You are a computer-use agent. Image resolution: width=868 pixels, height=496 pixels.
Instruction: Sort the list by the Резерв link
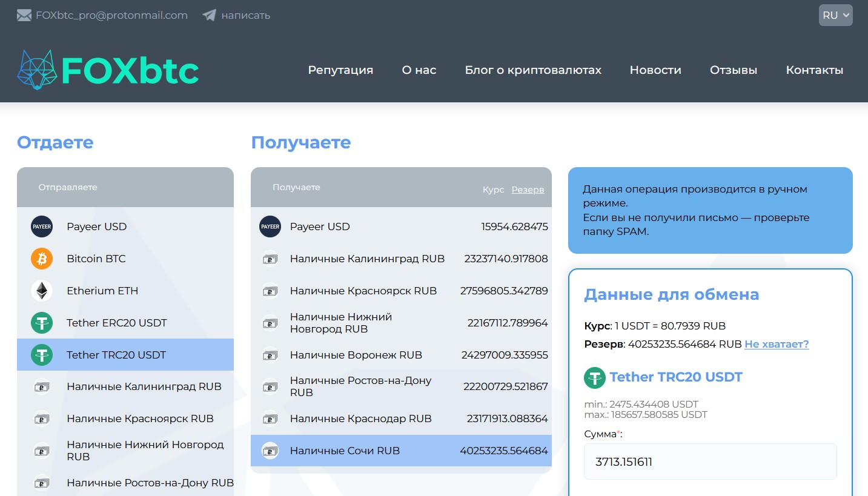(528, 190)
